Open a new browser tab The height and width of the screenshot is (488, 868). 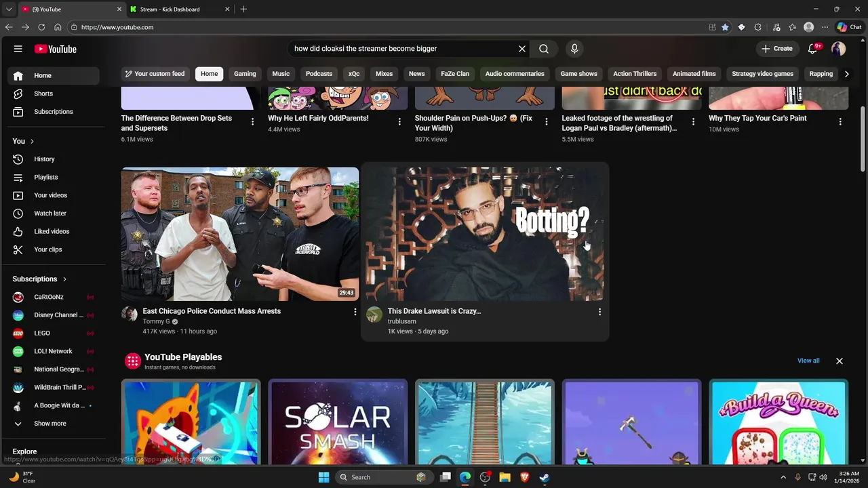pos(243,9)
